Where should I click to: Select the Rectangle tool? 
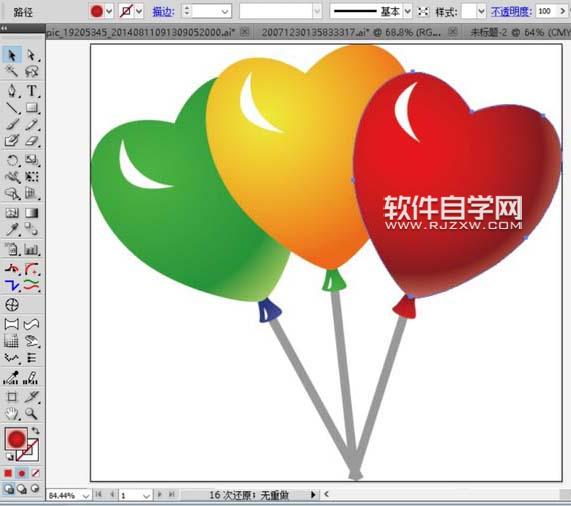(x=32, y=108)
